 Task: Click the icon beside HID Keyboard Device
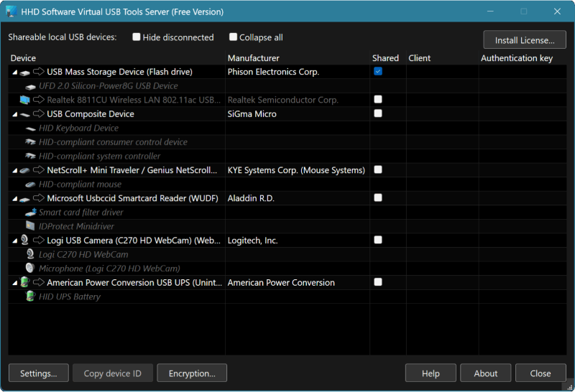click(x=30, y=129)
